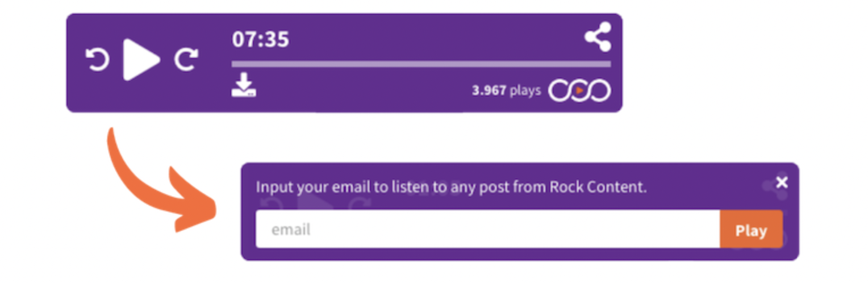
Task: Open the share icon in the player
Action: [x=598, y=37]
